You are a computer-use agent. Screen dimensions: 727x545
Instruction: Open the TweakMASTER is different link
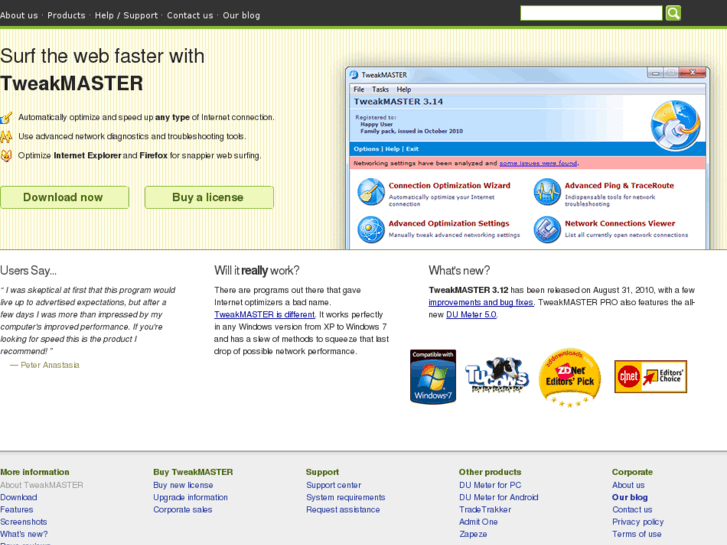[264, 314]
